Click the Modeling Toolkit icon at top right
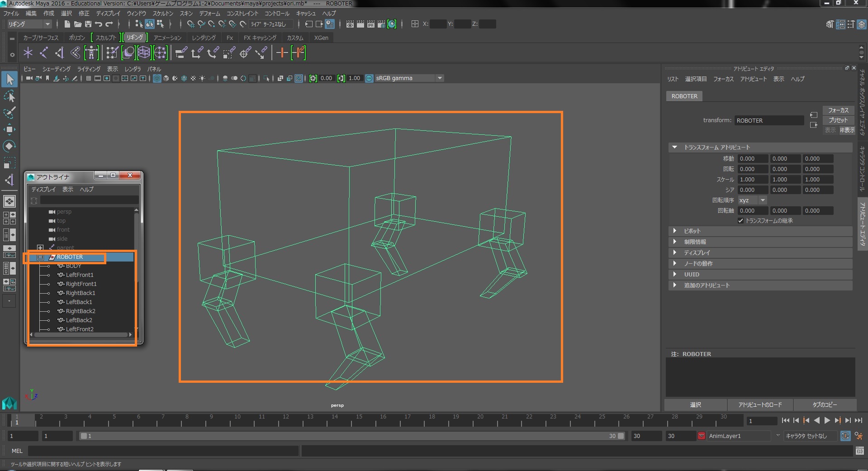Screen dimensions: 868x471 point(830,24)
